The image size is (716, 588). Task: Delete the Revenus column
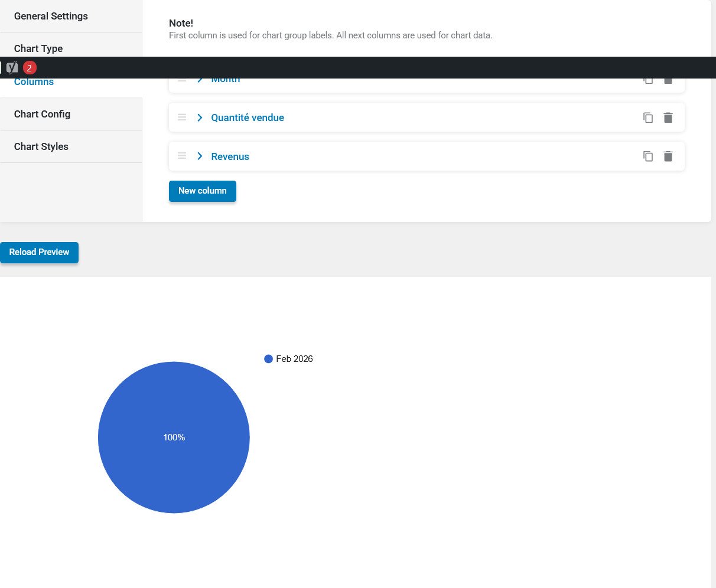668,156
